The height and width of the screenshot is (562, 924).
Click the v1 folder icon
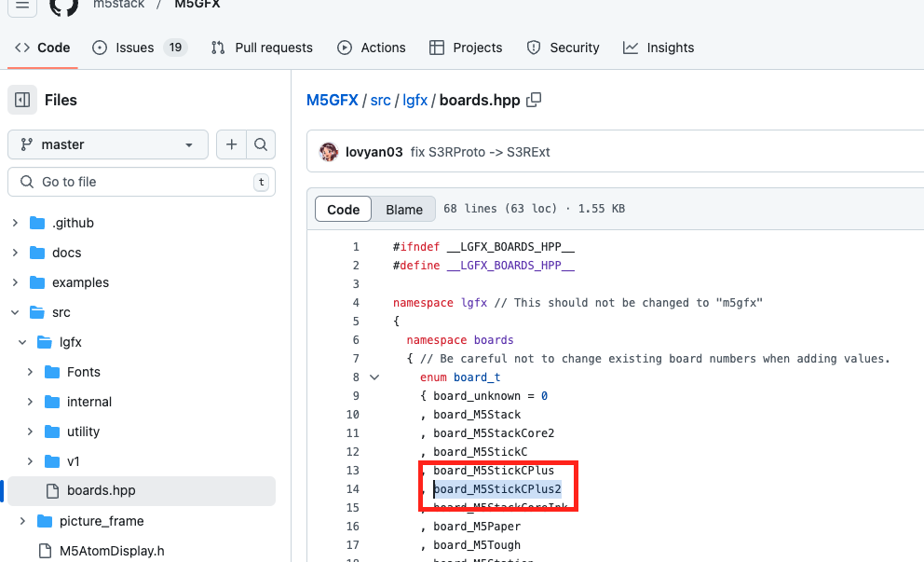click(x=52, y=461)
